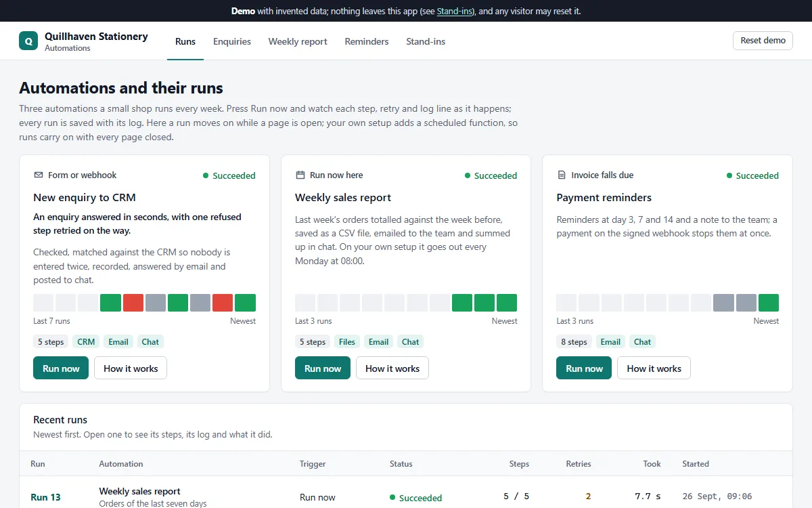Viewport: 812px width, 508px height.
Task: Click the Files tag on Weekly sales report card
Action: (x=347, y=342)
